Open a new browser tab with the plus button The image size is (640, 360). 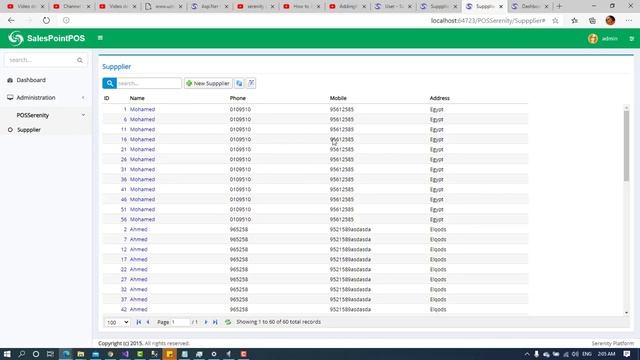click(x=559, y=6)
